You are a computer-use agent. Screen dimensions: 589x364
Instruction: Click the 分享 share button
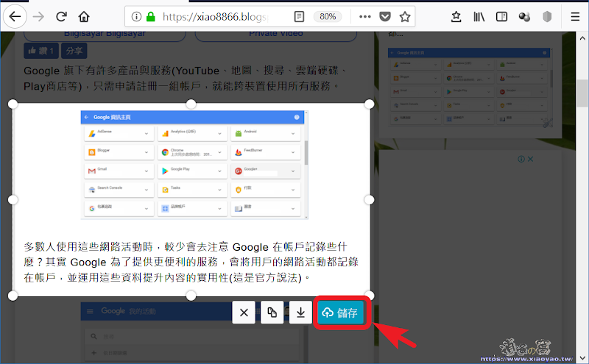(x=74, y=51)
